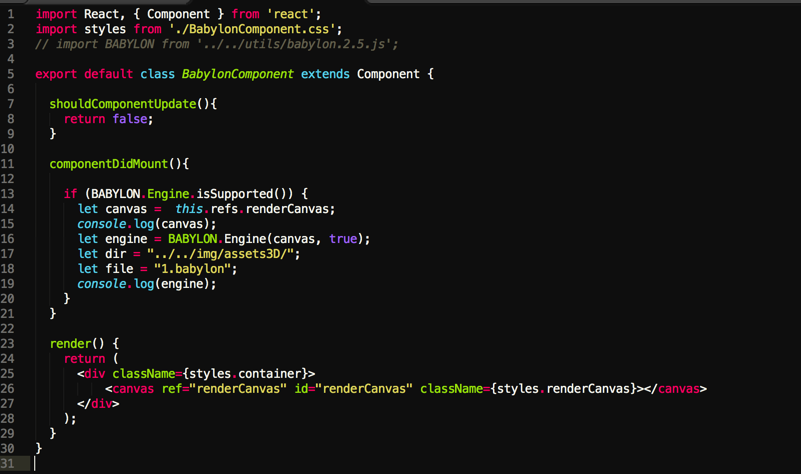
Task: Click the shouldComponentUpdate method name
Action: pos(123,104)
